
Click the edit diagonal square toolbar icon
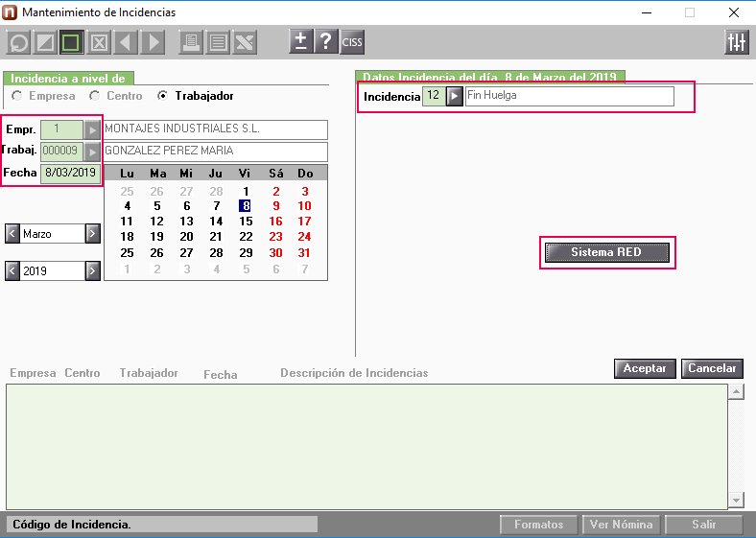click(x=45, y=42)
